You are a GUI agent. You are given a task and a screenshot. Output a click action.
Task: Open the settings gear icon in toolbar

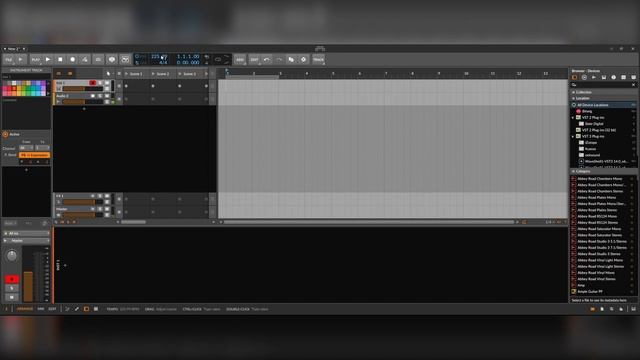(303, 60)
